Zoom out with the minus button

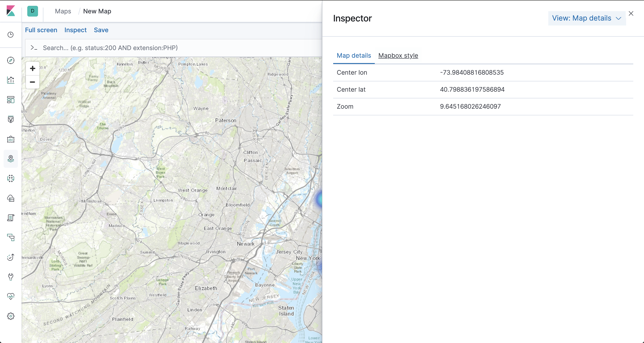tap(32, 82)
